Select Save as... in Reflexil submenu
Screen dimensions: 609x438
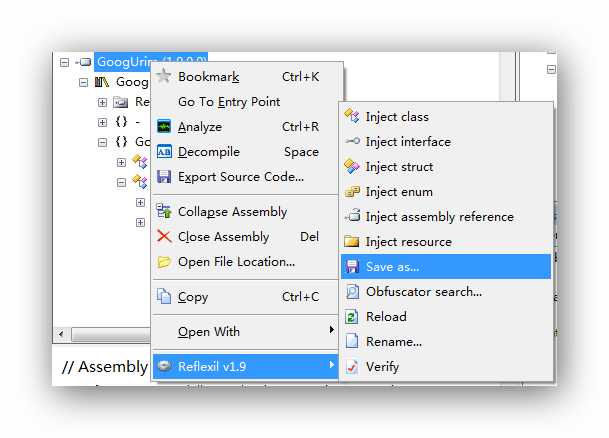[x=446, y=266]
